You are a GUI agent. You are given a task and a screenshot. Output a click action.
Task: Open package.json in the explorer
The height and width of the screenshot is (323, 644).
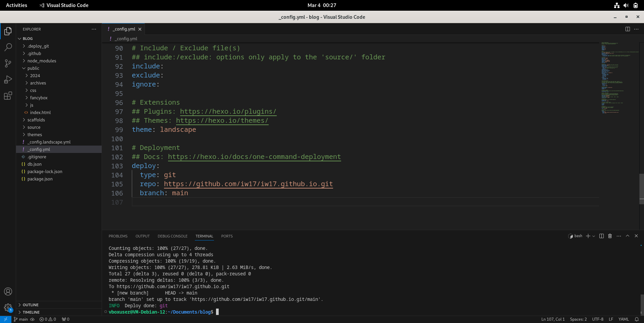(x=59, y=179)
